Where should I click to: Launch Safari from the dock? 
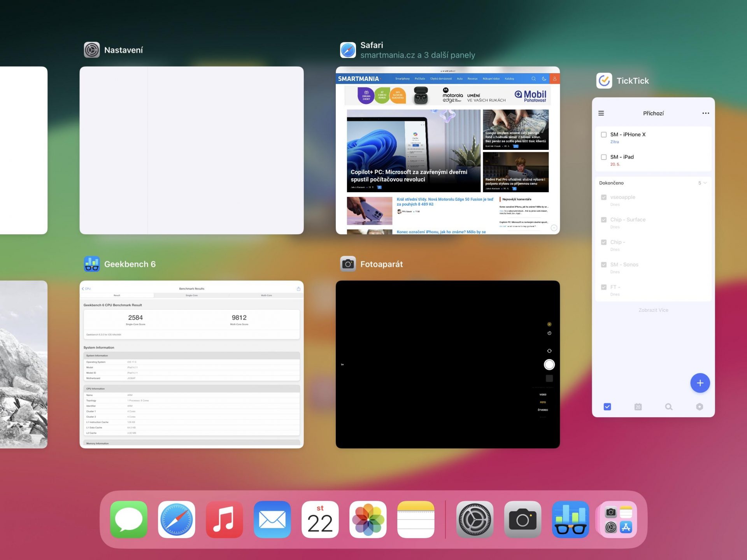[177, 519]
